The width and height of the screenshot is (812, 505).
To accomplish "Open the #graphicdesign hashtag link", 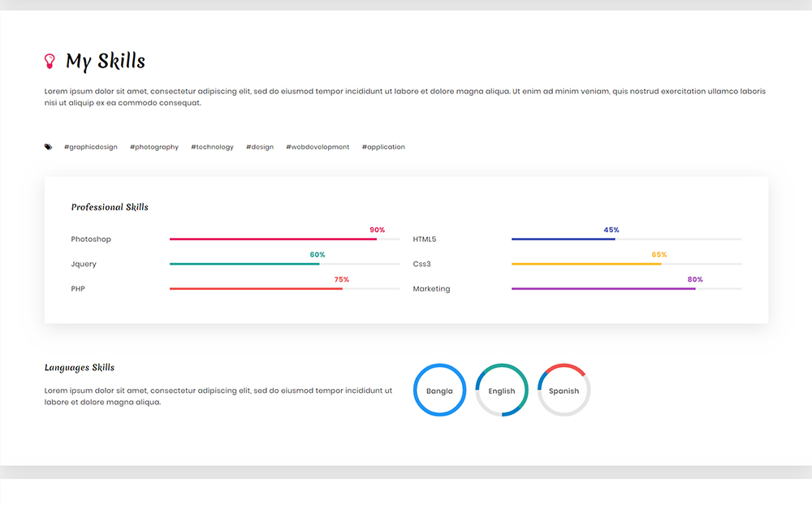I will (x=91, y=147).
